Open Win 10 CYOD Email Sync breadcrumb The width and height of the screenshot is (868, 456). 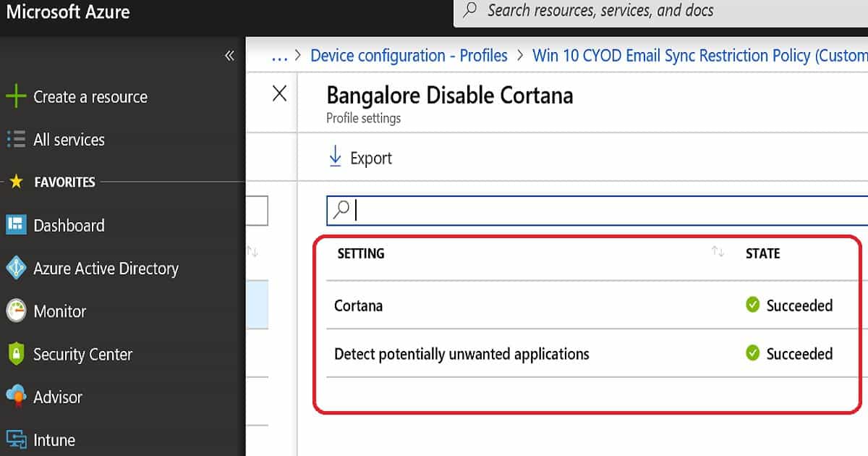coord(700,56)
